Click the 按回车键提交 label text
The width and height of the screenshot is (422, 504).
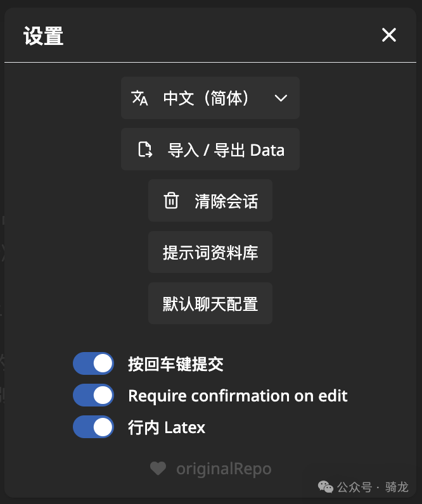(176, 364)
